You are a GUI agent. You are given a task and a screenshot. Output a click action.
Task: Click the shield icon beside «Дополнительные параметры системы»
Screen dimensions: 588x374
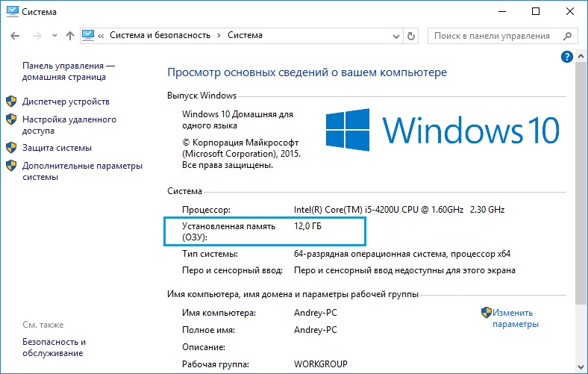(x=11, y=166)
